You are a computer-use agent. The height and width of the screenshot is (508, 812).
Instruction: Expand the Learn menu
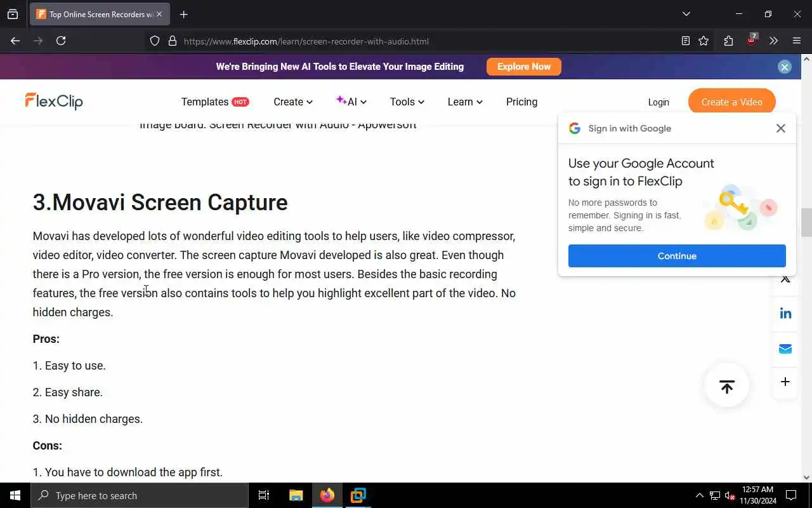(465, 102)
